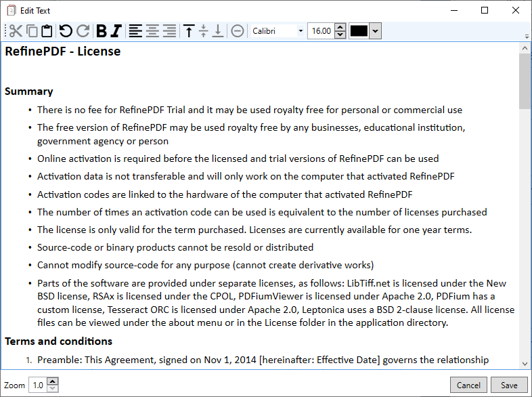Click the line 'Cannot modify source-code for any purpose'
This screenshot has width=532, height=397.
[206, 266]
